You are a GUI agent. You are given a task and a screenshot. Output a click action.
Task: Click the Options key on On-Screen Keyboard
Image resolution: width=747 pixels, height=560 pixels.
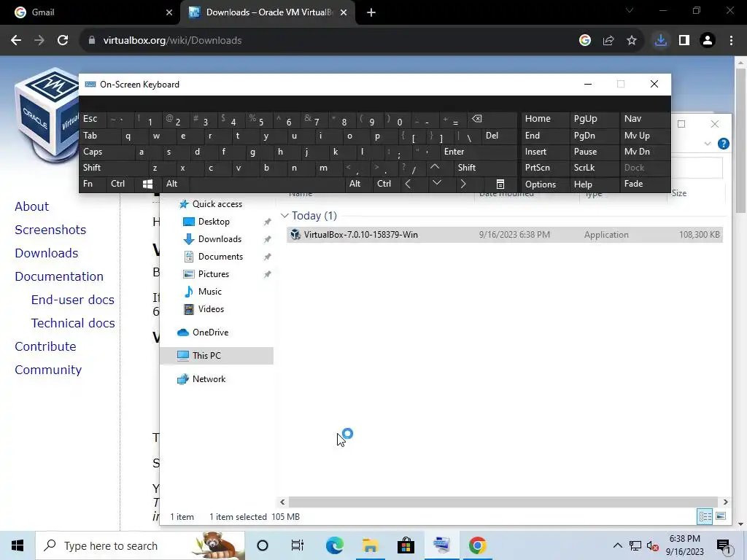click(x=544, y=184)
